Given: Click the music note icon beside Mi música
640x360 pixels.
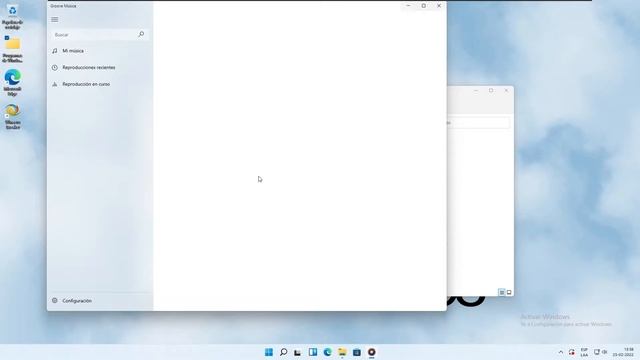Looking at the screenshot, I should pyautogui.click(x=55, y=51).
